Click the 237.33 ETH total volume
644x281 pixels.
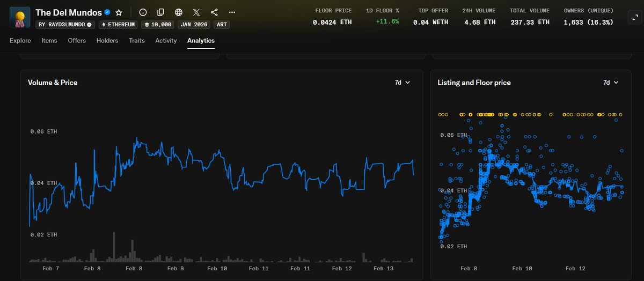pos(530,22)
